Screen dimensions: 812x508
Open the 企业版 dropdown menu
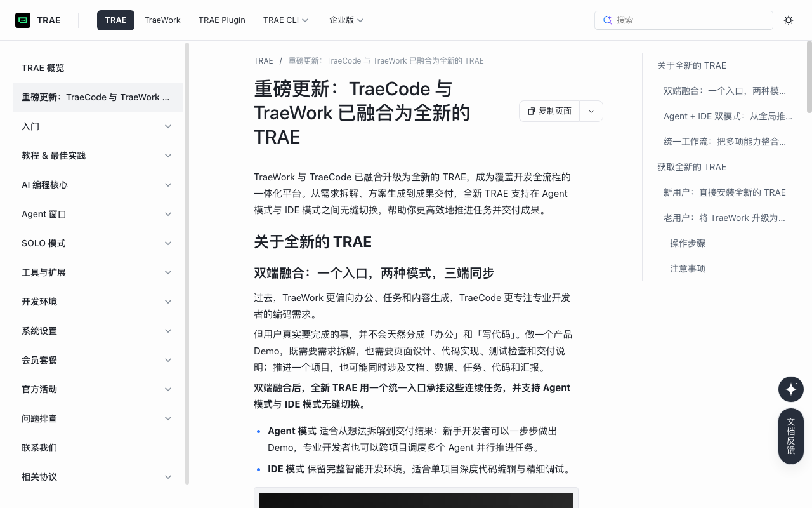pos(346,20)
